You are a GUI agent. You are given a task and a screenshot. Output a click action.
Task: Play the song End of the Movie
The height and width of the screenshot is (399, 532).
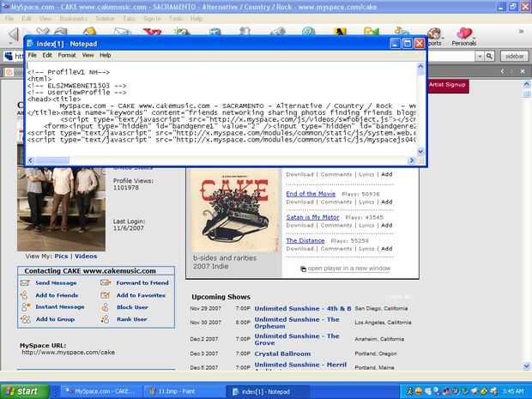click(311, 194)
